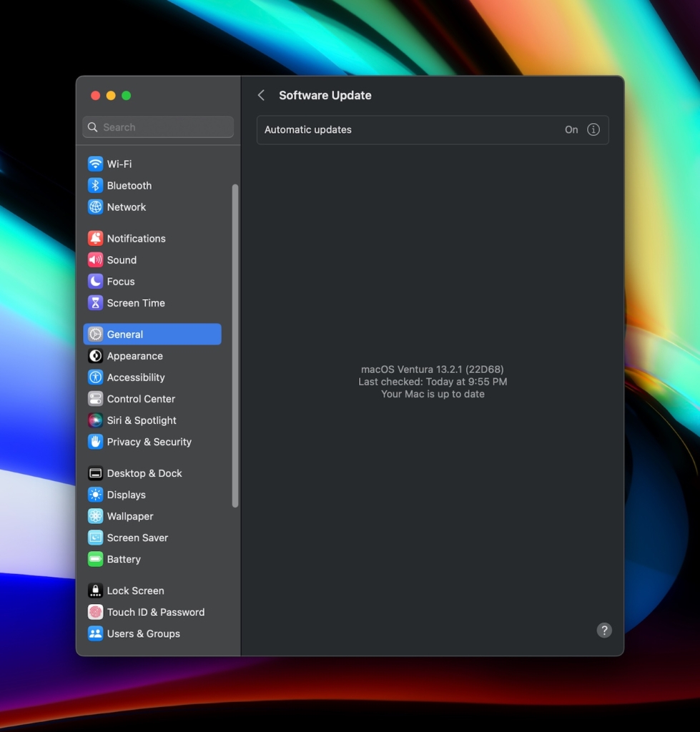Click the Siri & Spotlight icon
This screenshot has width=700, height=732.
95,420
